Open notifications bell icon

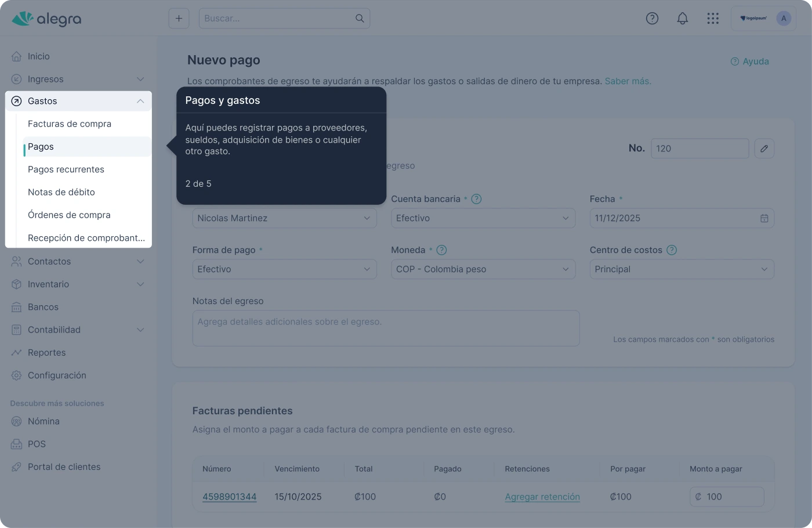682,19
